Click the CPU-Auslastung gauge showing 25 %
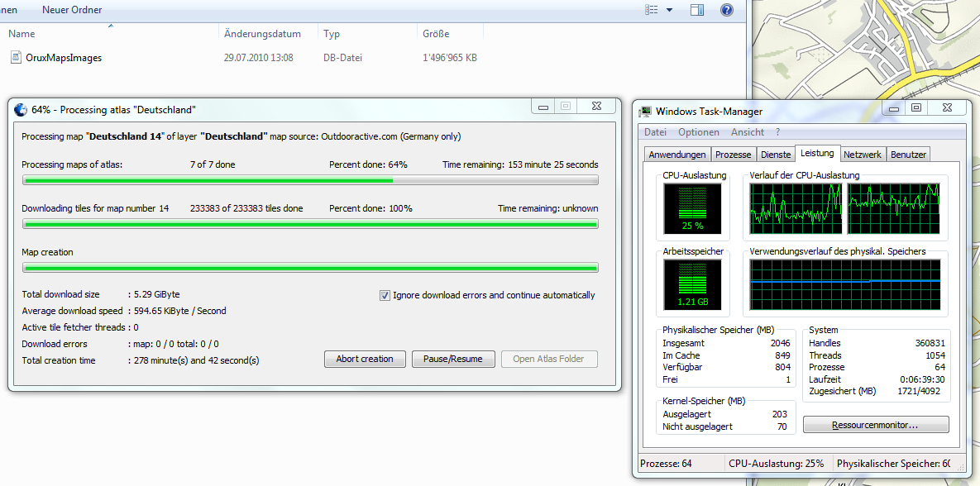Screen dimensions: 980x486 [692, 209]
